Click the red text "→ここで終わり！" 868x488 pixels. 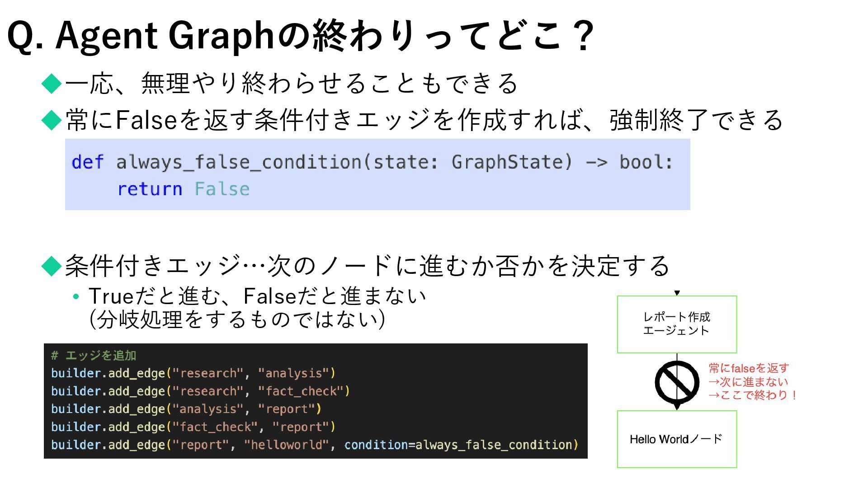coord(753,395)
